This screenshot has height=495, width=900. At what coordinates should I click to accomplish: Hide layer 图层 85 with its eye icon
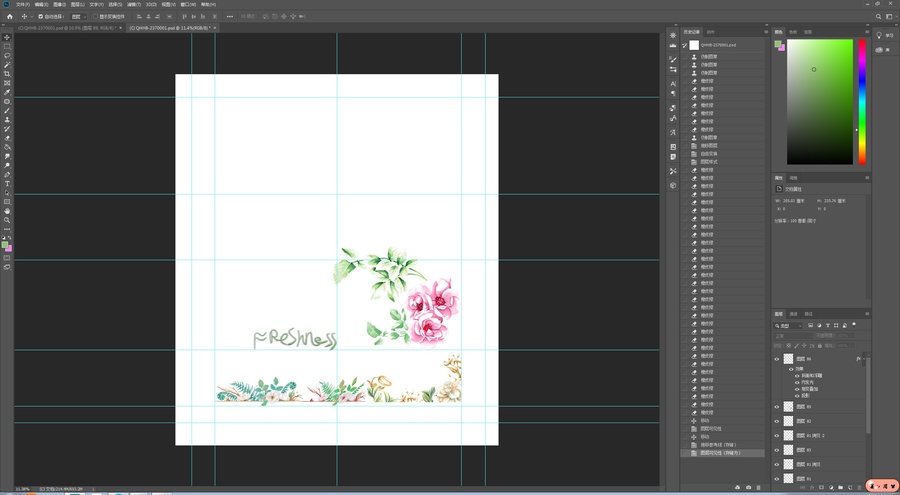coord(777,407)
